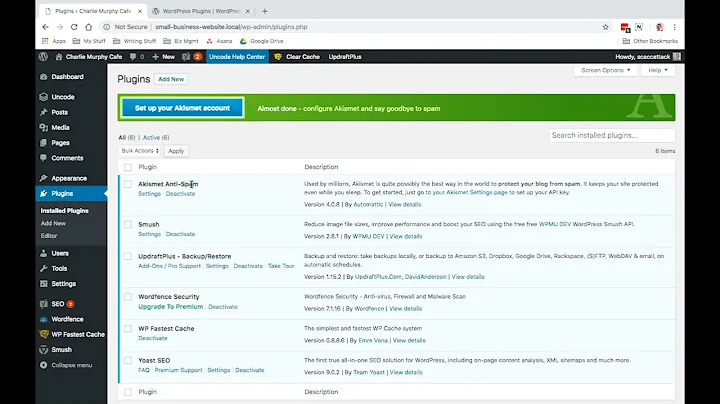
Task: Check the select-all checkbox in table header
Action: click(128, 168)
